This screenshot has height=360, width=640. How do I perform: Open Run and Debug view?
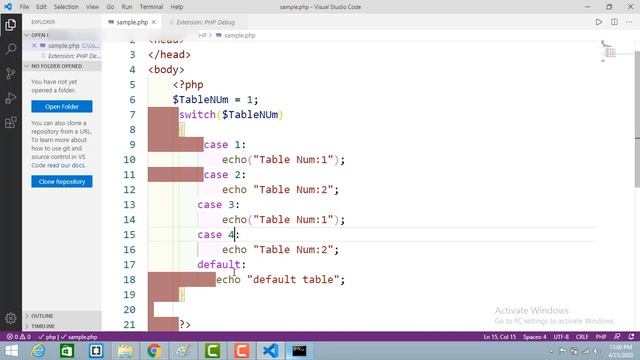click(x=11, y=98)
